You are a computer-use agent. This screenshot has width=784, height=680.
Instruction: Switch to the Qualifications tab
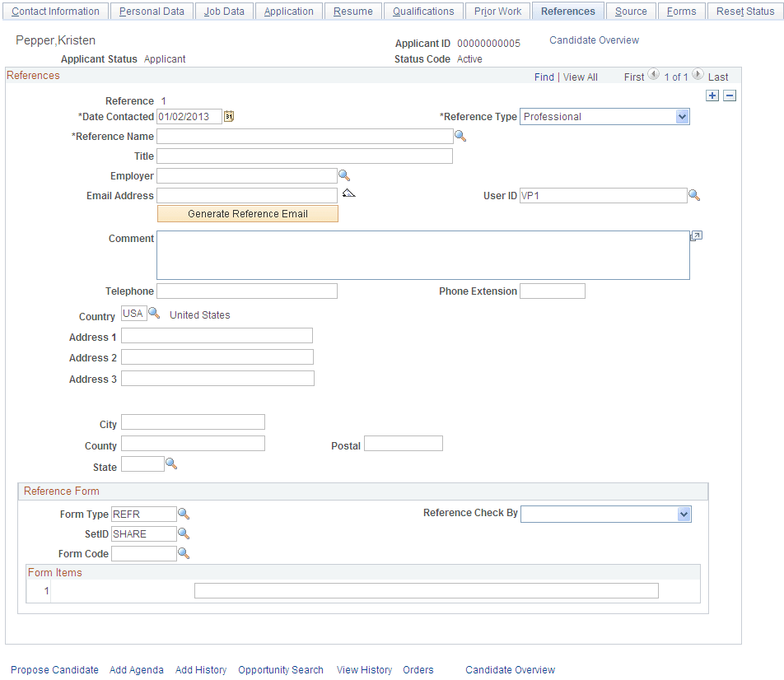coord(423,11)
